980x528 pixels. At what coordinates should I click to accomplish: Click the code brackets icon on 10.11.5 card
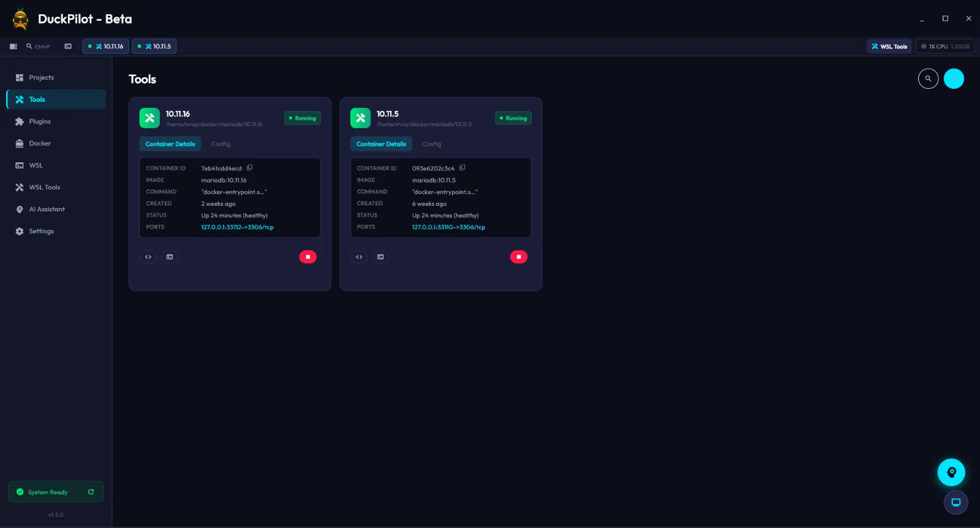click(x=359, y=257)
